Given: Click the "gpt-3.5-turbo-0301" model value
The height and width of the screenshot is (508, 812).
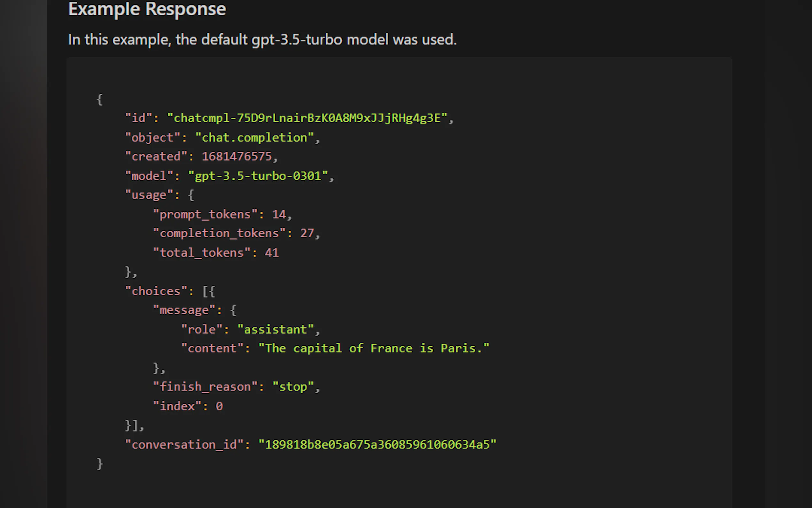Looking at the screenshot, I should pos(257,176).
